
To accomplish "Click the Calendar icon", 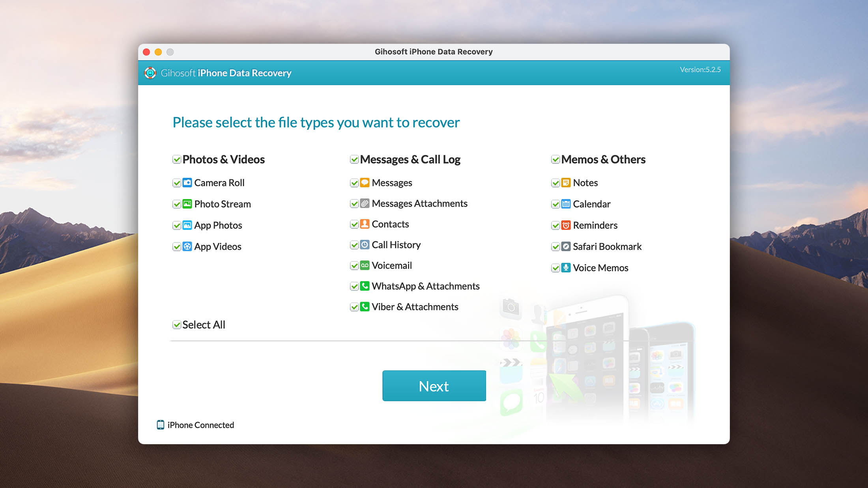I will (x=566, y=204).
